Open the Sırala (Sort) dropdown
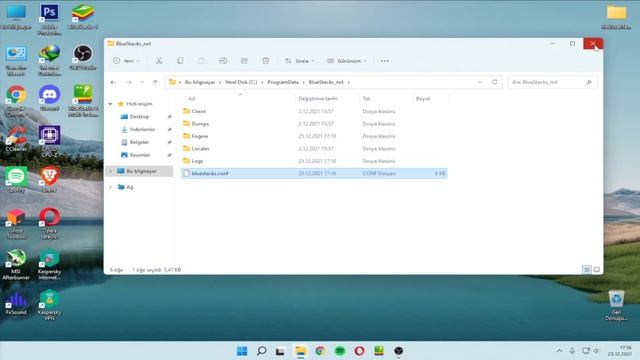This screenshot has height=360, width=640. [x=300, y=61]
